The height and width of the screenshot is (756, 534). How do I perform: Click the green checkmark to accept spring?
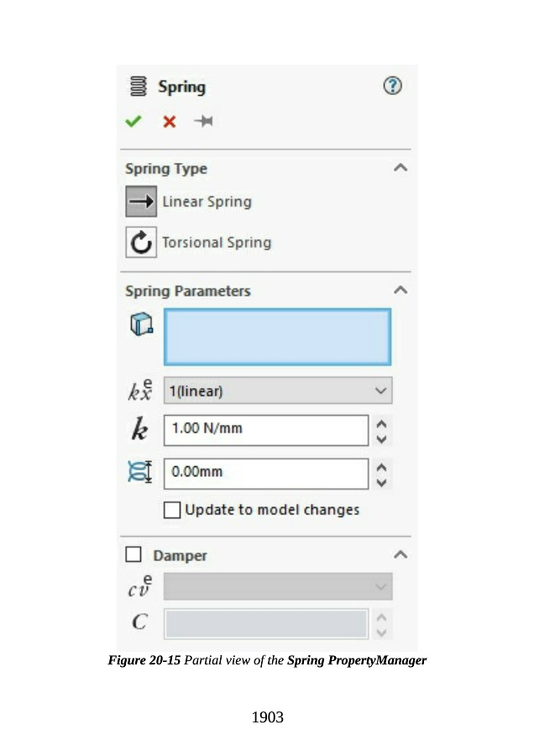(133, 122)
